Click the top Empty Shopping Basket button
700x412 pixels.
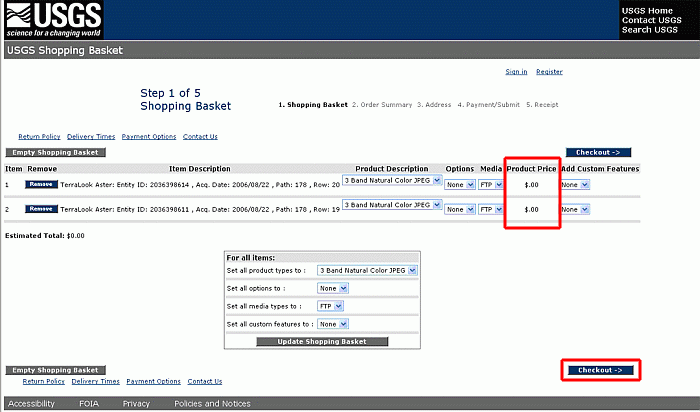(55, 153)
